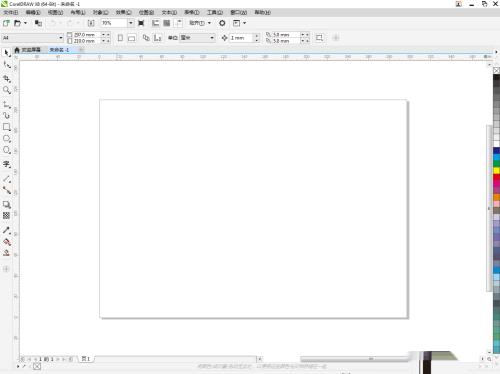Switch to the welcome screen tab
Viewport: 500px width, 374px height.
click(x=28, y=50)
